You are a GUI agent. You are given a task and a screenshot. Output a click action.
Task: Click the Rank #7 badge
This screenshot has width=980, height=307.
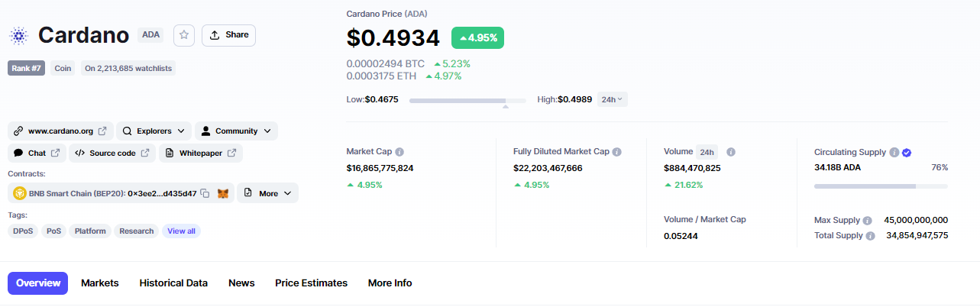(27, 68)
